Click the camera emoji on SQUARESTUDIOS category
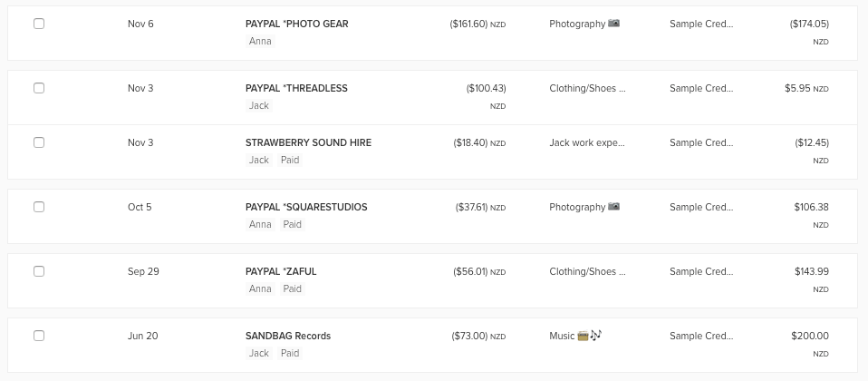Screen dimensions: 868x381 pyautogui.click(x=613, y=206)
